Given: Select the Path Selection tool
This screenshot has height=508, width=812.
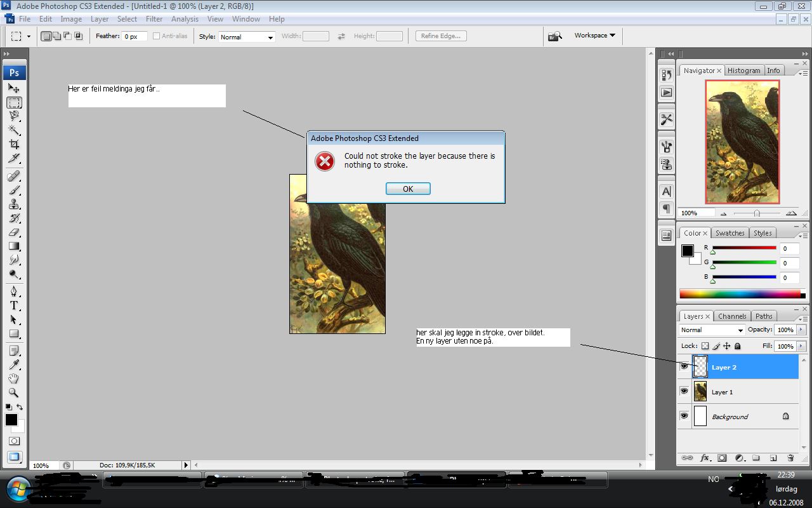Looking at the screenshot, I should click(x=14, y=319).
